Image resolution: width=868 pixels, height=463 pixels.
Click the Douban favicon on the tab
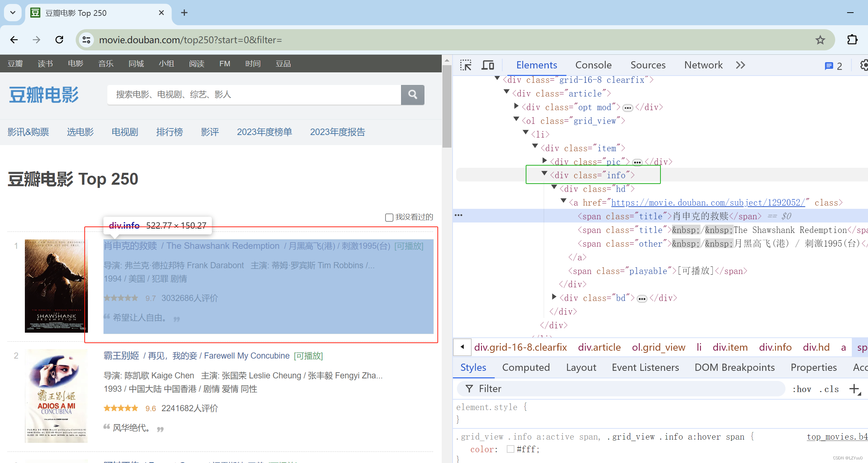coord(35,13)
